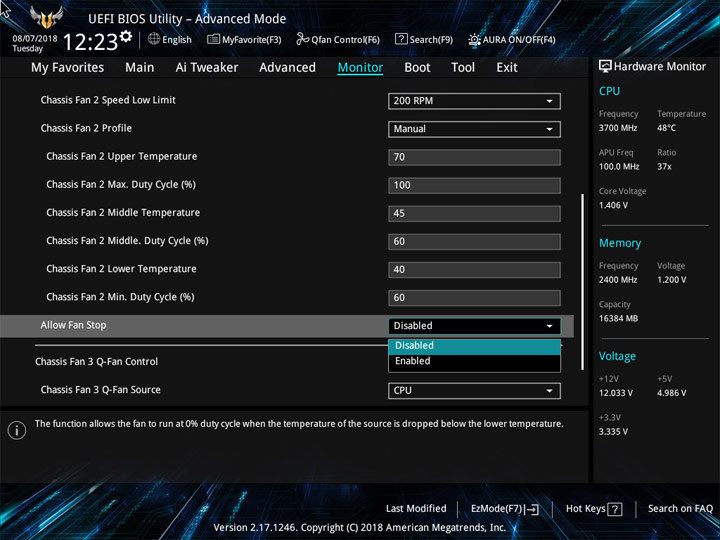The height and width of the screenshot is (540, 720).
Task: Open the Tool tab
Action: 463,68
